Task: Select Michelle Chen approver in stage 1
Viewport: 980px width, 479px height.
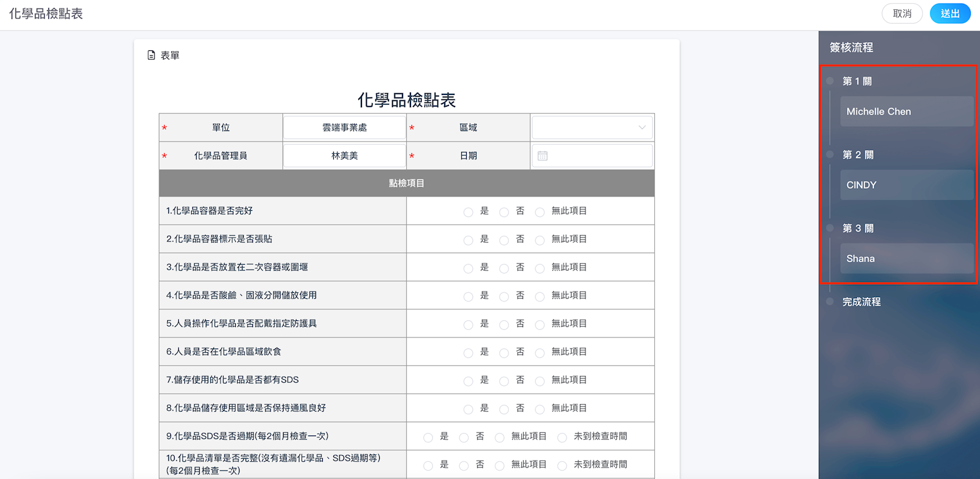Action: tap(907, 111)
